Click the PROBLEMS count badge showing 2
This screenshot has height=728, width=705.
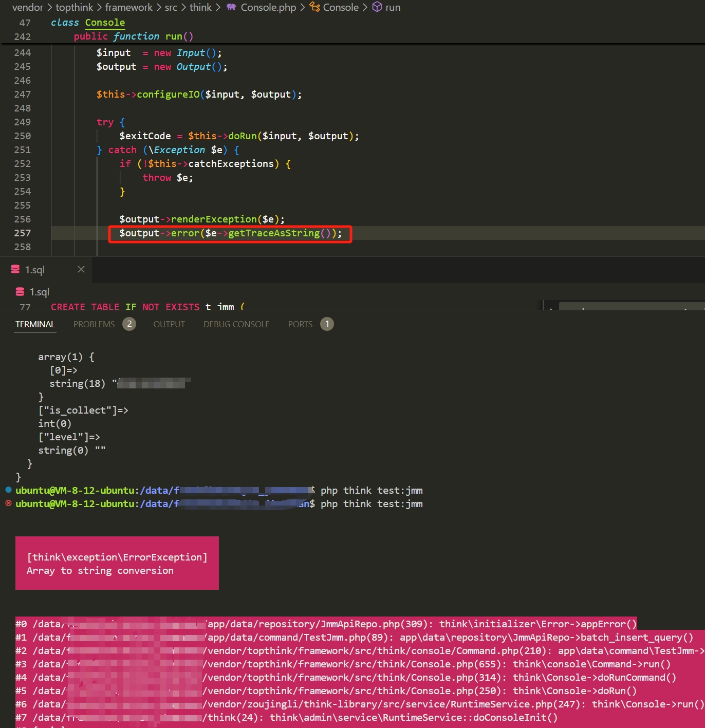129,324
